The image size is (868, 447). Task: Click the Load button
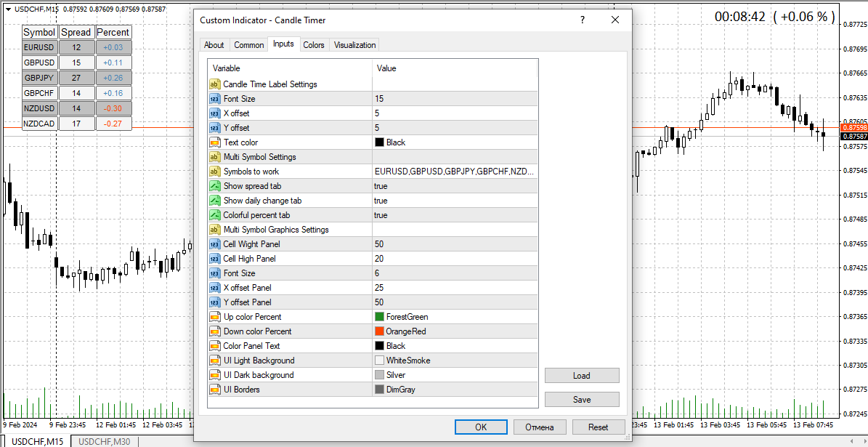(x=581, y=375)
